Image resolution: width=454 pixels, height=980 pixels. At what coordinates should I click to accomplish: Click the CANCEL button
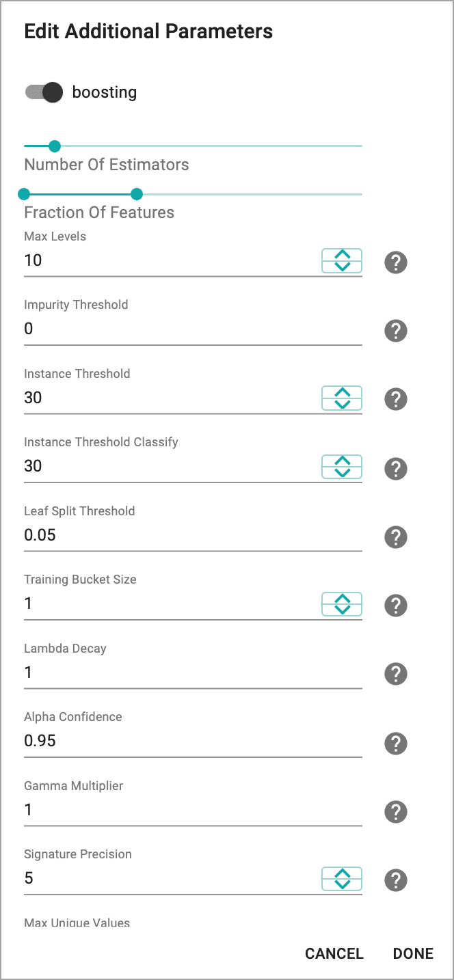334,954
